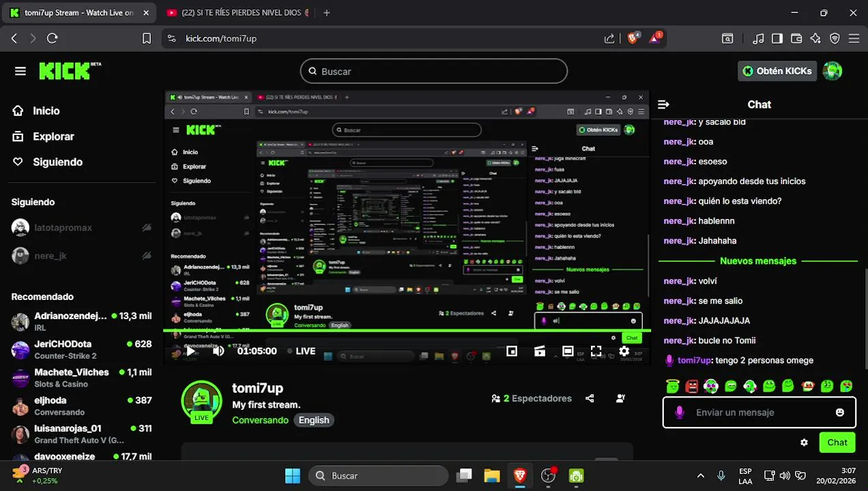
Task: Go back in browser history
Action: coord(14,39)
